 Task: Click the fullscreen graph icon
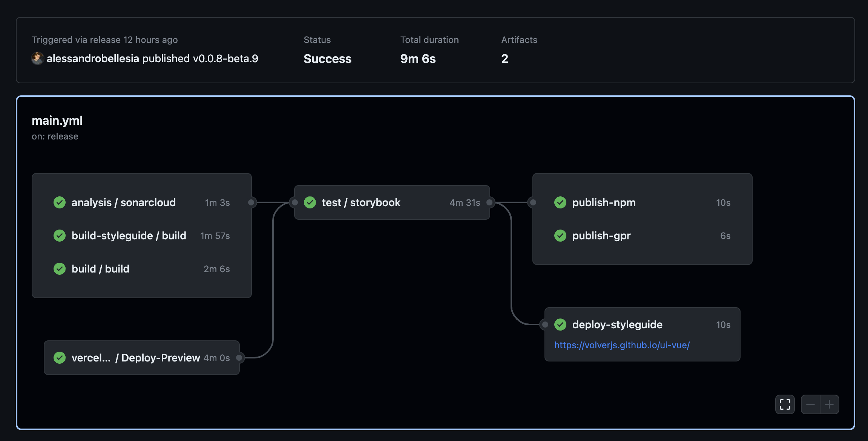[x=785, y=404]
